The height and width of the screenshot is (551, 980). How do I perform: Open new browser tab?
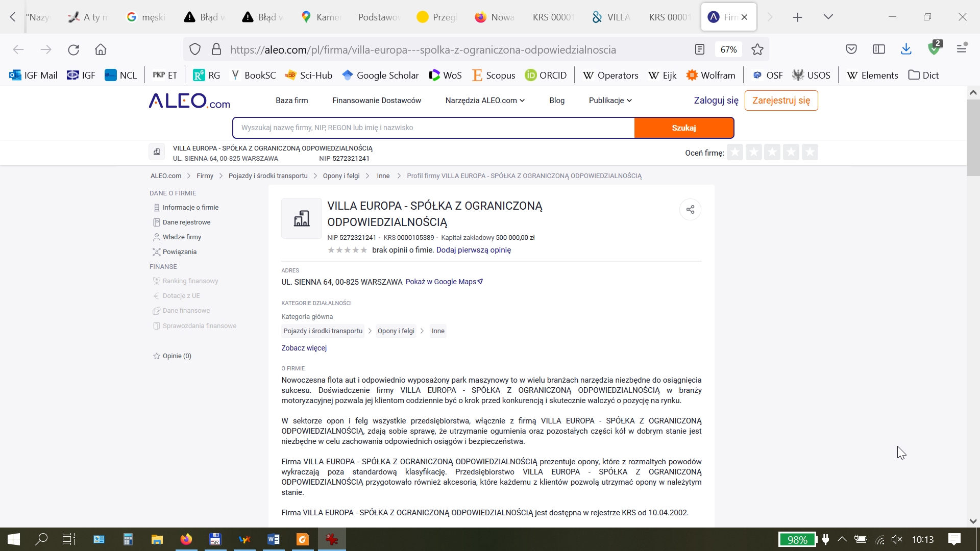pos(797,17)
